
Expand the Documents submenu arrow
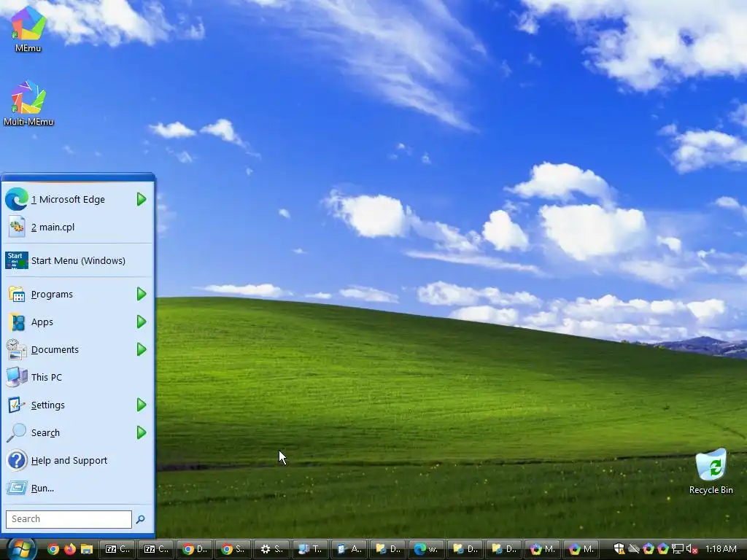coord(142,349)
